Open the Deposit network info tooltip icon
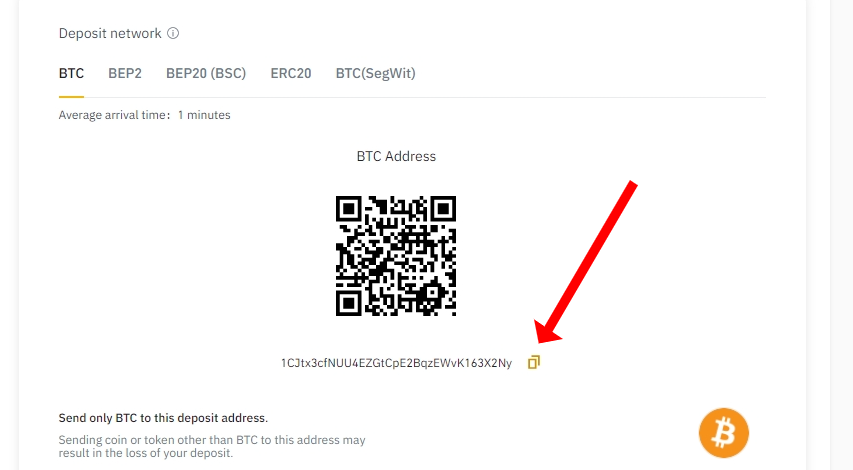 click(x=173, y=33)
